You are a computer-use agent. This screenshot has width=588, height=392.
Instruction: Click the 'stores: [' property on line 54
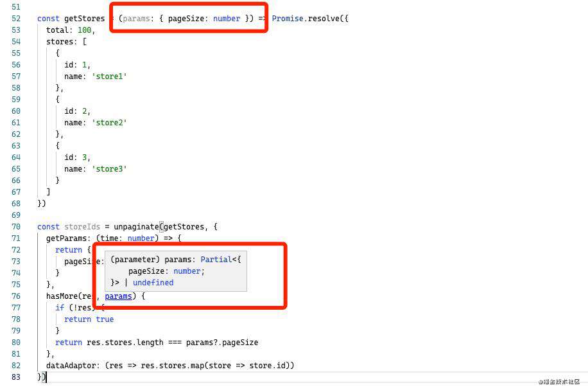pos(66,42)
